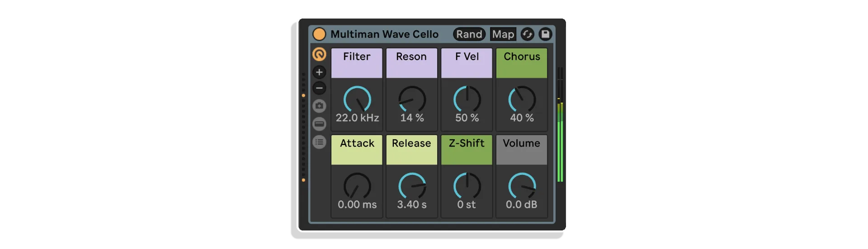Enable the Map mode button

(x=503, y=34)
